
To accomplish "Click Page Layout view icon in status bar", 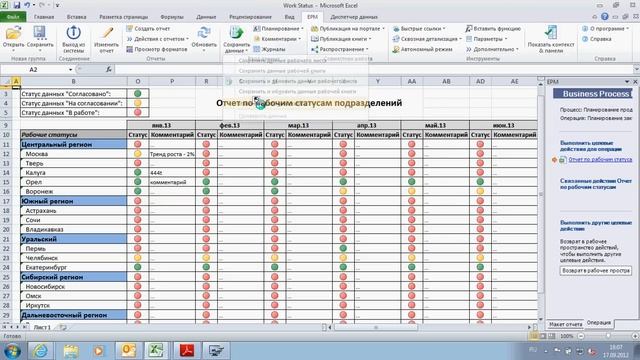I will (542, 336).
